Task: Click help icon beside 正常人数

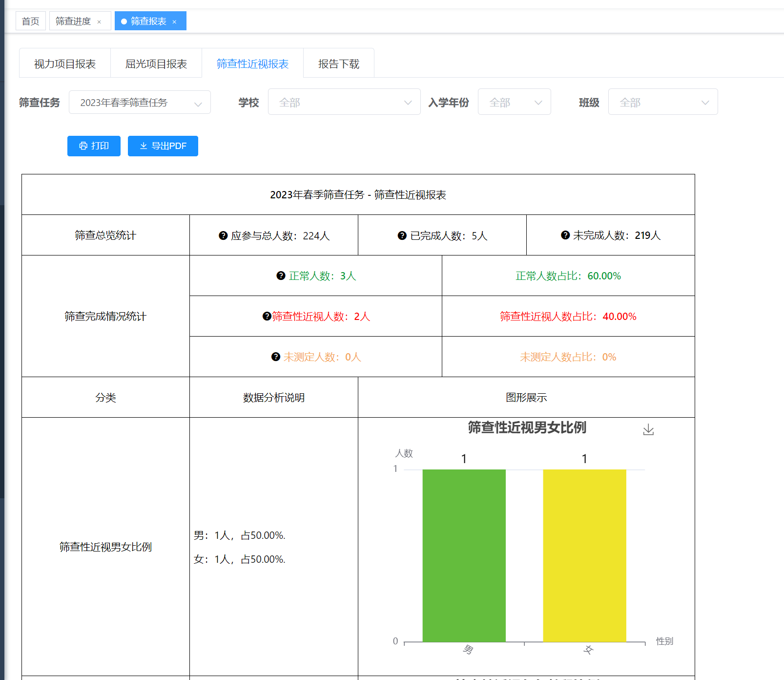Action: pyautogui.click(x=281, y=276)
